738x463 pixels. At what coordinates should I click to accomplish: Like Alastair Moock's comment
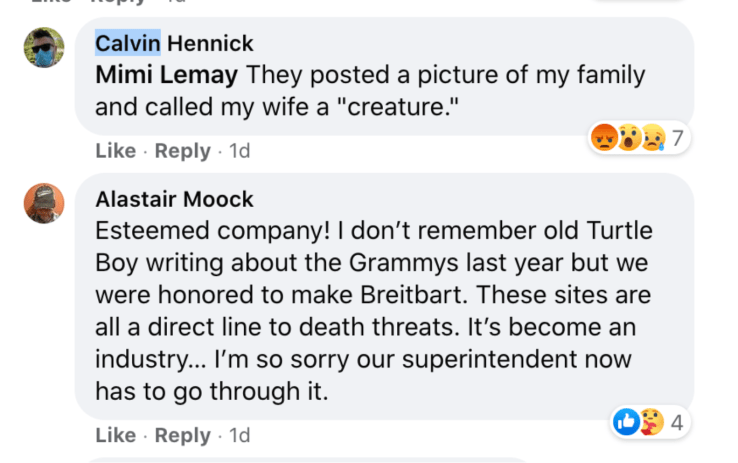point(115,435)
